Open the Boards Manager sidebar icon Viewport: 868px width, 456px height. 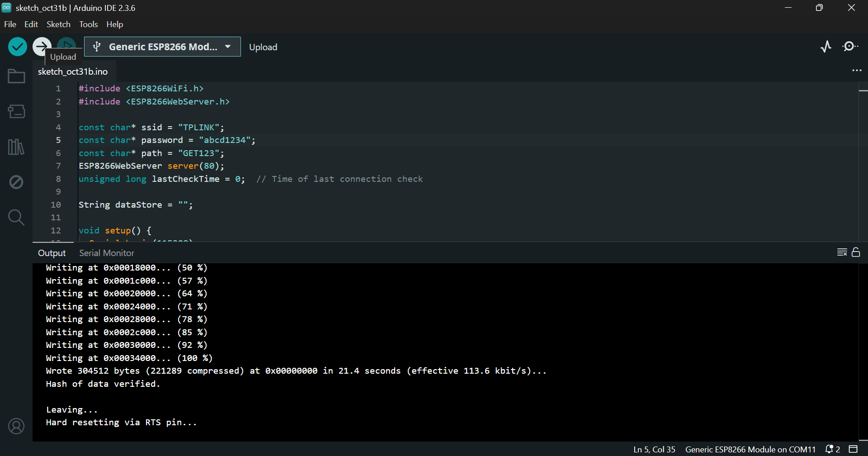tap(16, 111)
